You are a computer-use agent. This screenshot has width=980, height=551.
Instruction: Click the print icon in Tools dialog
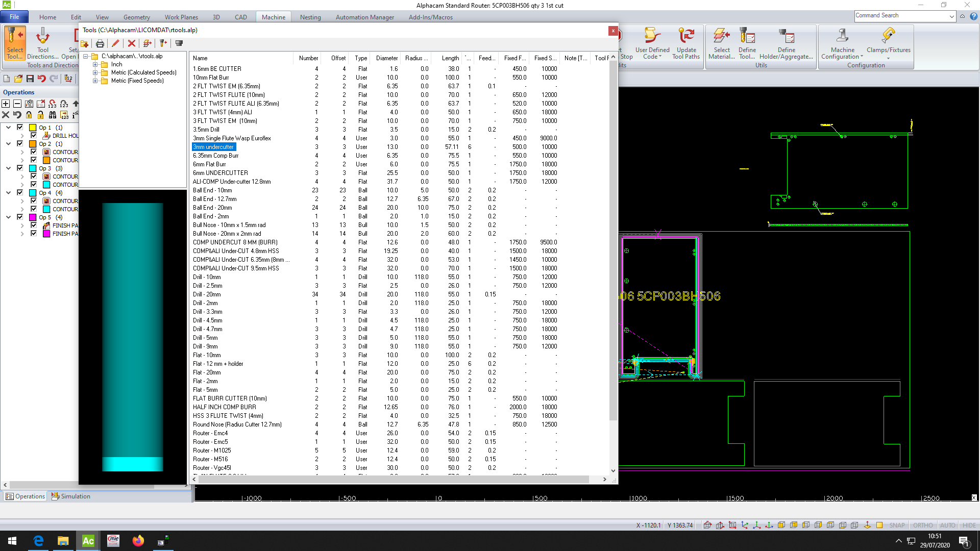(x=100, y=43)
